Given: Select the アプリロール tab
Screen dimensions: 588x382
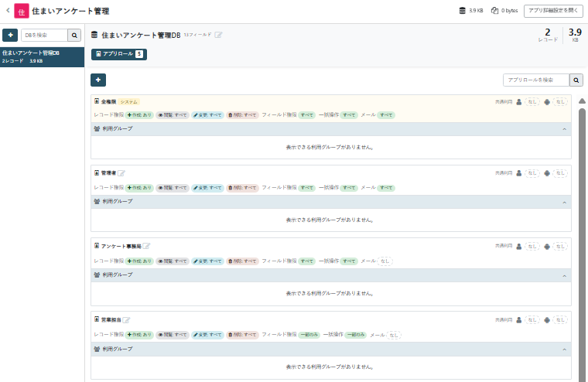Looking at the screenshot, I should pos(119,54).
